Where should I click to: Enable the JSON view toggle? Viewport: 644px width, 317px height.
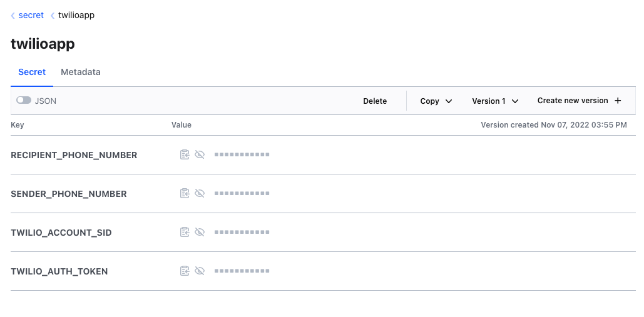[x=24, y=100]
